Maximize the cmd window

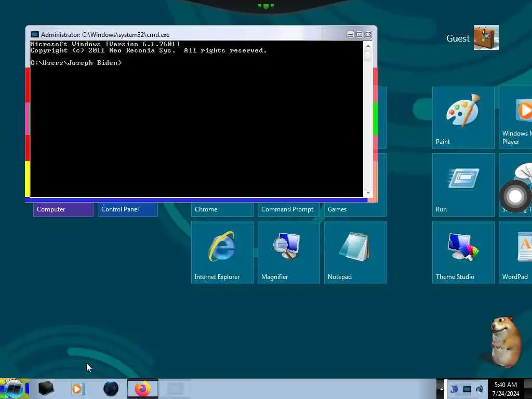coord(360,35)
